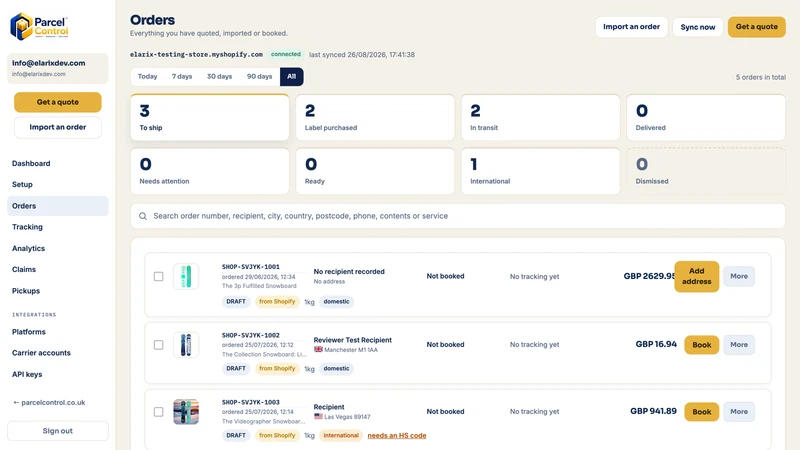
Task: Select the Label purchased status card
Action: 375,117
